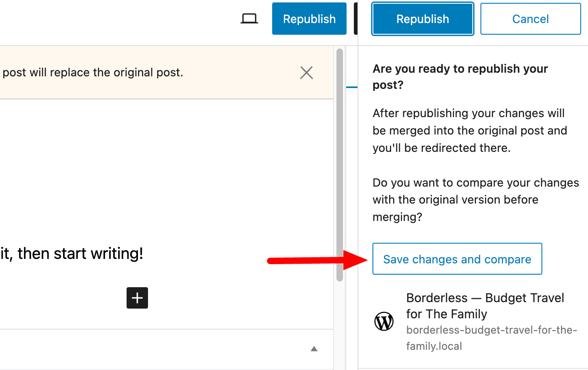
Task: Click the blue active tab indicator line
Action: (352, 87)
